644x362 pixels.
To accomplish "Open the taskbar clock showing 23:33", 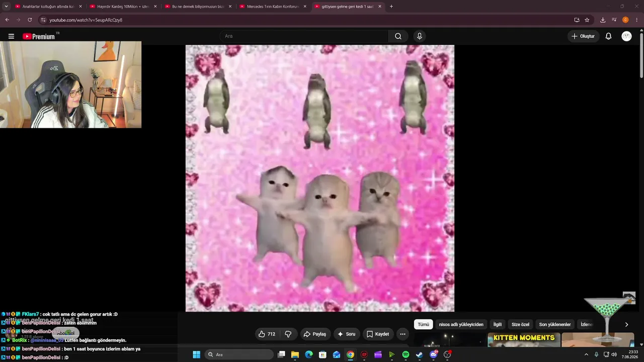I will [x=629, y=354].
